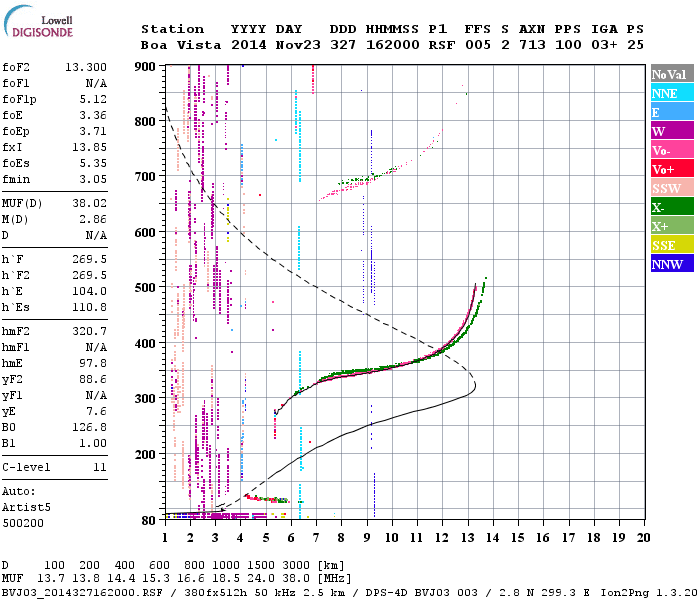Click the hmF2 value 320.7
Image resolution: width=700 pixels, height=600 pixels.
(x=89, y=331)
